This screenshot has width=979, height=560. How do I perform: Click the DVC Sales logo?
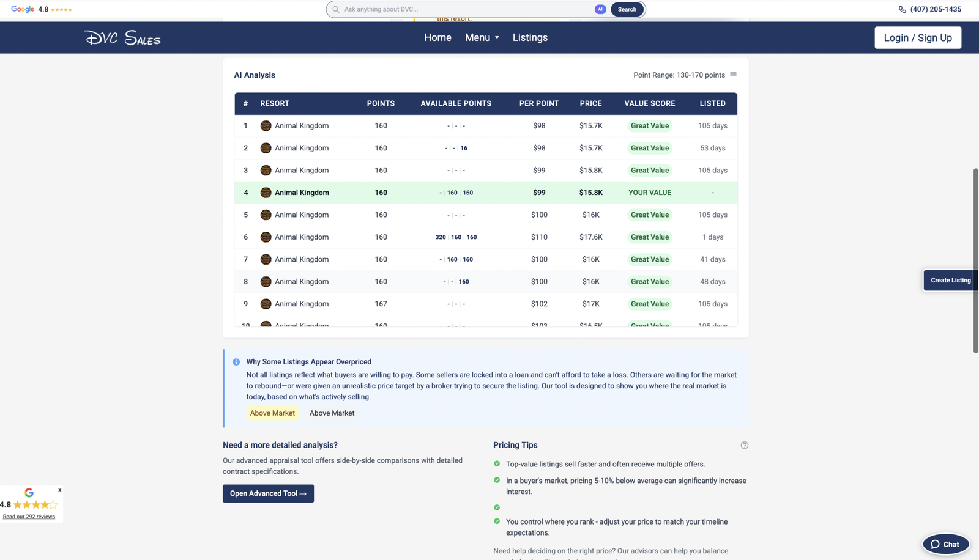(122, 38)
